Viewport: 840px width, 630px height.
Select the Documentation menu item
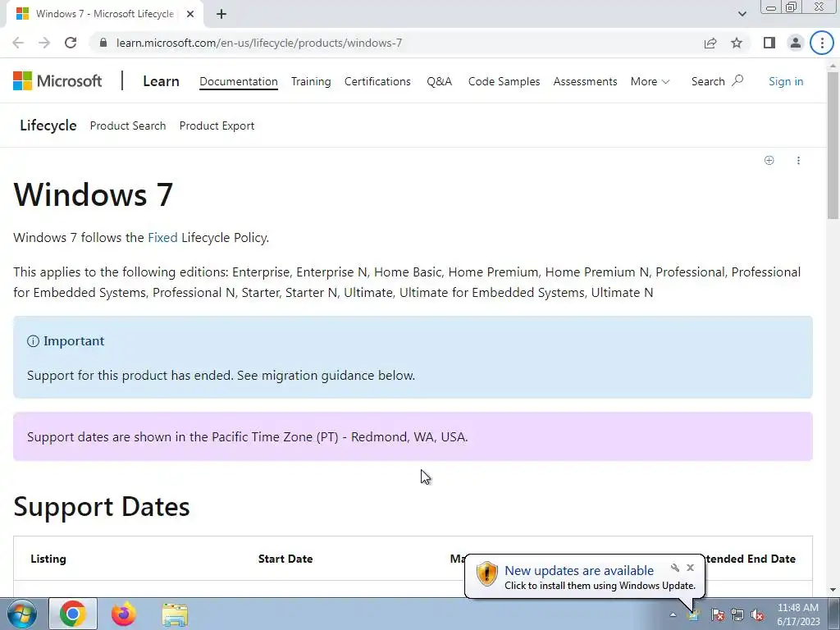239,81
